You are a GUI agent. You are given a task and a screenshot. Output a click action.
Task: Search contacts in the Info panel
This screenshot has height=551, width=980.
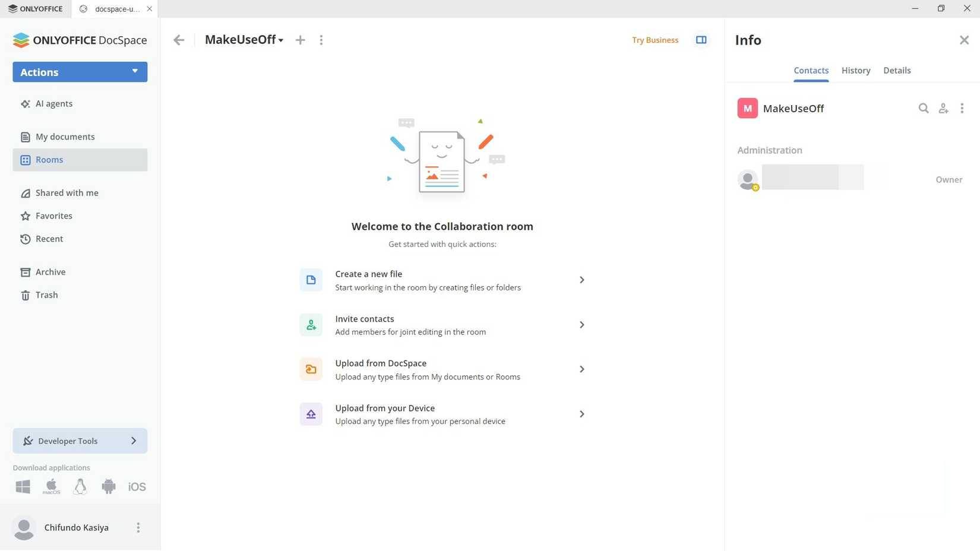click(924, 109)
